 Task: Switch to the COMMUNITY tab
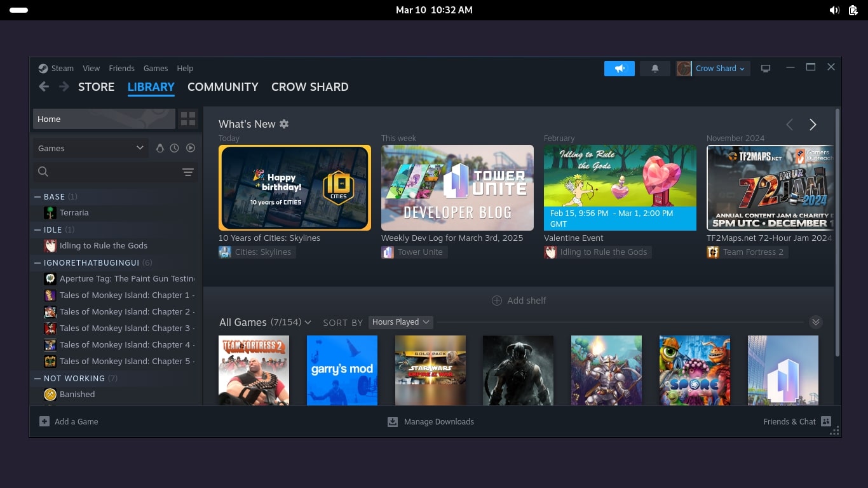(x=223, y=87)
